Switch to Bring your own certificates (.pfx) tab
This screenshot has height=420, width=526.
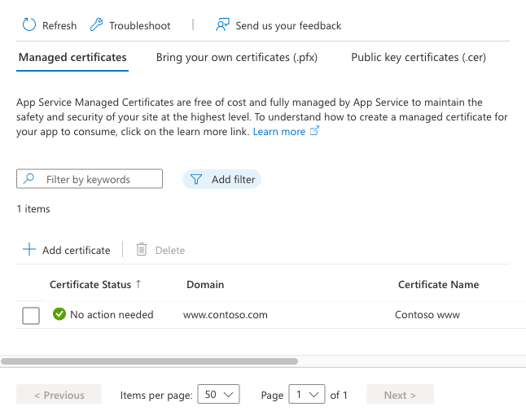pos(236,57)
